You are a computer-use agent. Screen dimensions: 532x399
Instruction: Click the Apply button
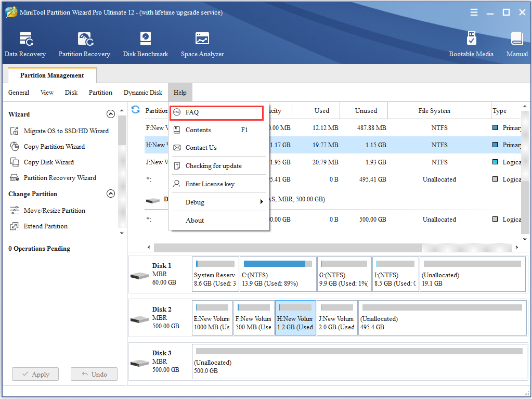[x=35, y=374]
